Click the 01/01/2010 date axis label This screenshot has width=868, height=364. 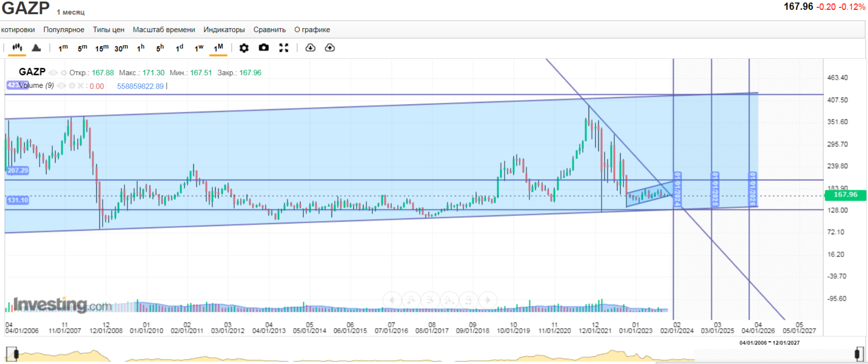coord(146,331)
